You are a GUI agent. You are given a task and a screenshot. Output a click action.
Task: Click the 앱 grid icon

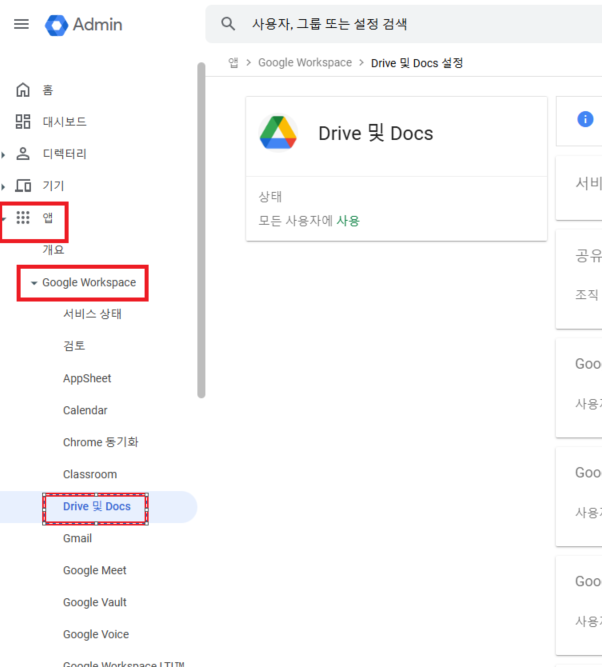[x=23, y=217]
